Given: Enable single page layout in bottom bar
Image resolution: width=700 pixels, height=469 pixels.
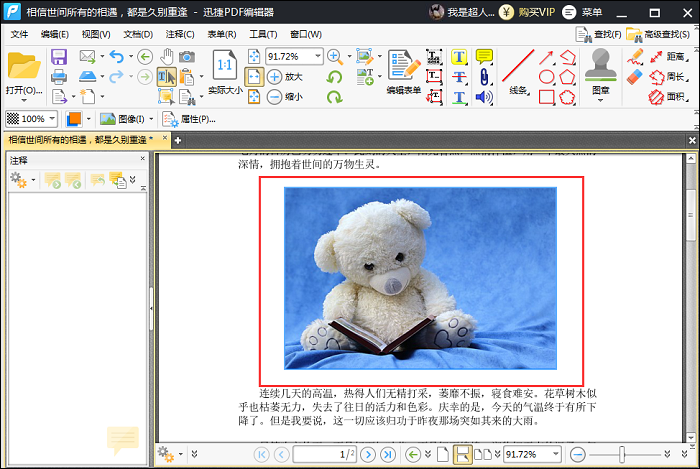Looking at the screenshot, I should pyautogui.click(x=442, y=454).
